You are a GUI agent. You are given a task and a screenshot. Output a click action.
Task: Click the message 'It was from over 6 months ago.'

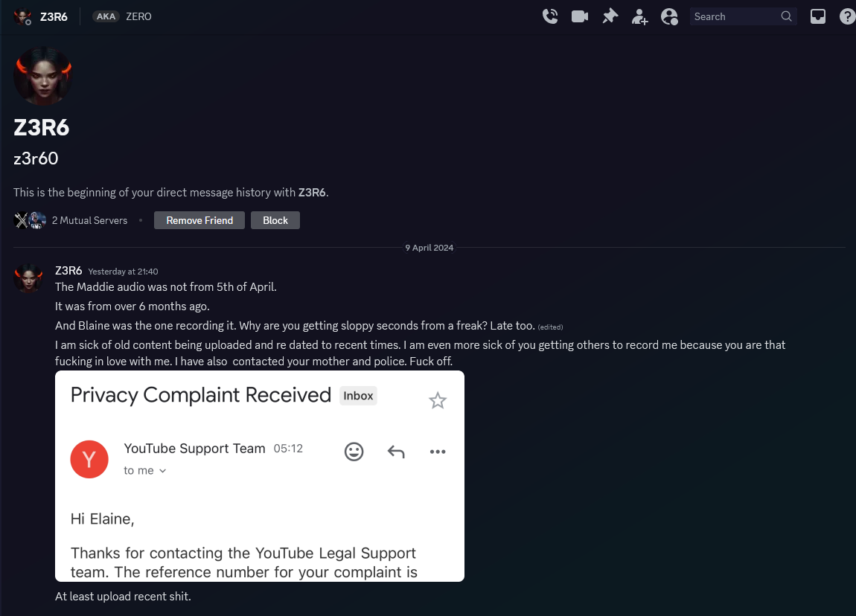tap(132, 307)
